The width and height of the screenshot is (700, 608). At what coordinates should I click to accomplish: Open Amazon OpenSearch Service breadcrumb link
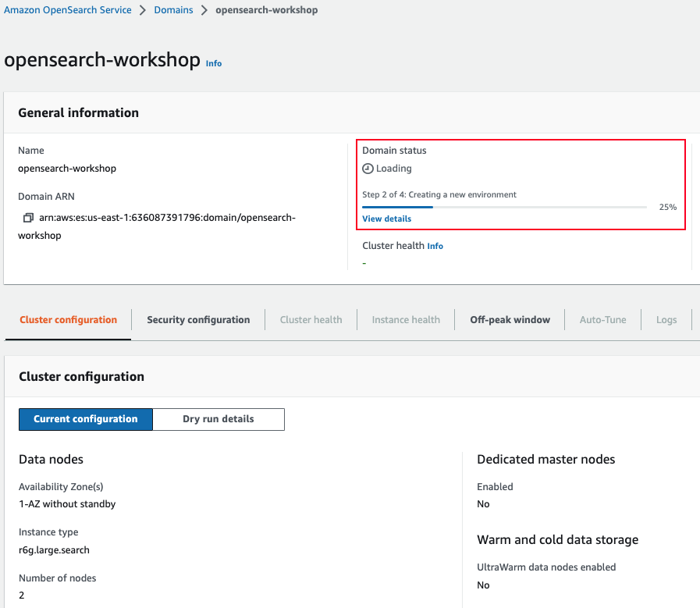[68, 10]
